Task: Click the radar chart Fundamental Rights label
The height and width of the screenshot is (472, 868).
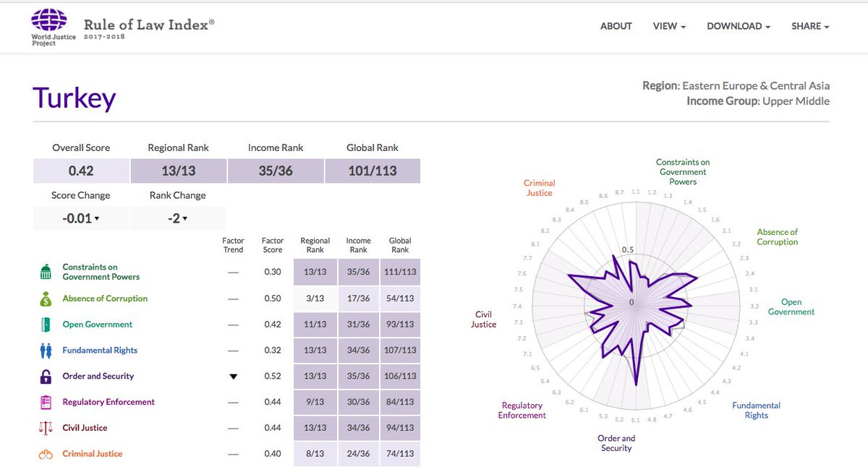Action: (x=757, y=411)
